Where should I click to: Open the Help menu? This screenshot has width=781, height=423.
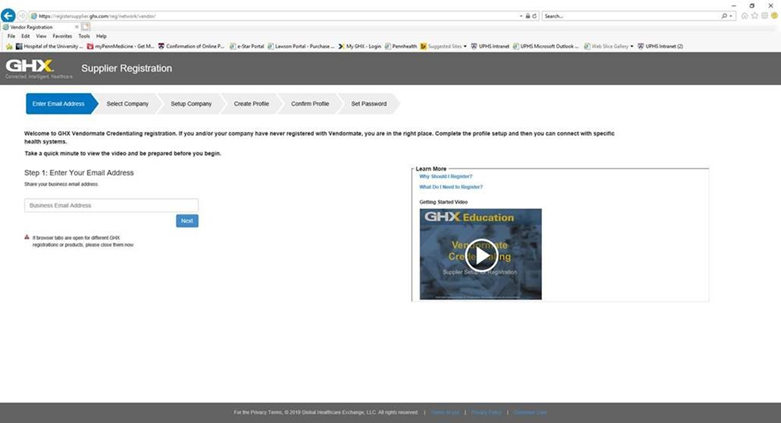pos(101,36)
